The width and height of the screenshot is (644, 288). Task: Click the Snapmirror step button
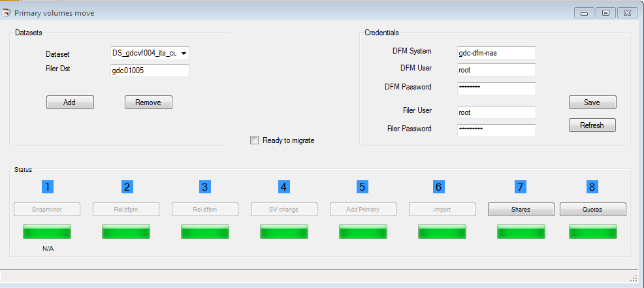[47, 209]
